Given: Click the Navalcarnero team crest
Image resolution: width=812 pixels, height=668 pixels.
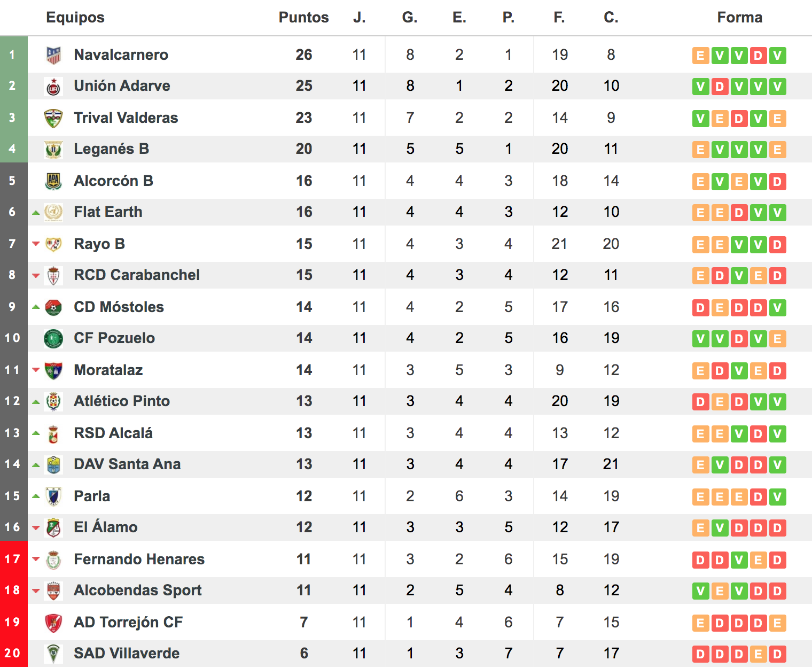Looking at the screenshot, I should pos(53,55).
